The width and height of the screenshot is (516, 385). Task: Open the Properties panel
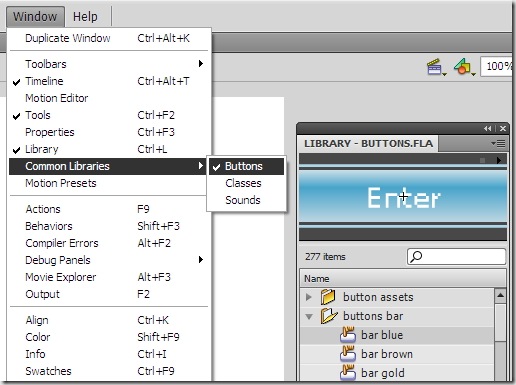(109, 132)
